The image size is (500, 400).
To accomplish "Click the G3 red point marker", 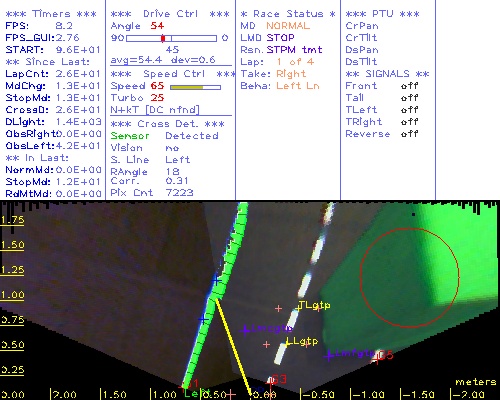I will tap(277, 380).
